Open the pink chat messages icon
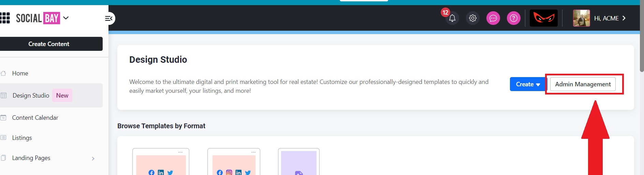The image size is (644, 175). tap(493, 18)
